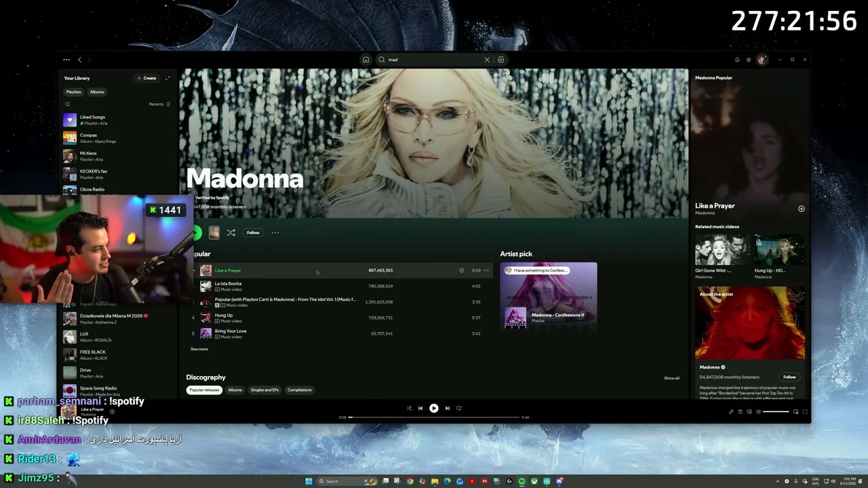Open the Hung Up HD music video
Viewport: 868px width, 488px height.
[779, 257]
